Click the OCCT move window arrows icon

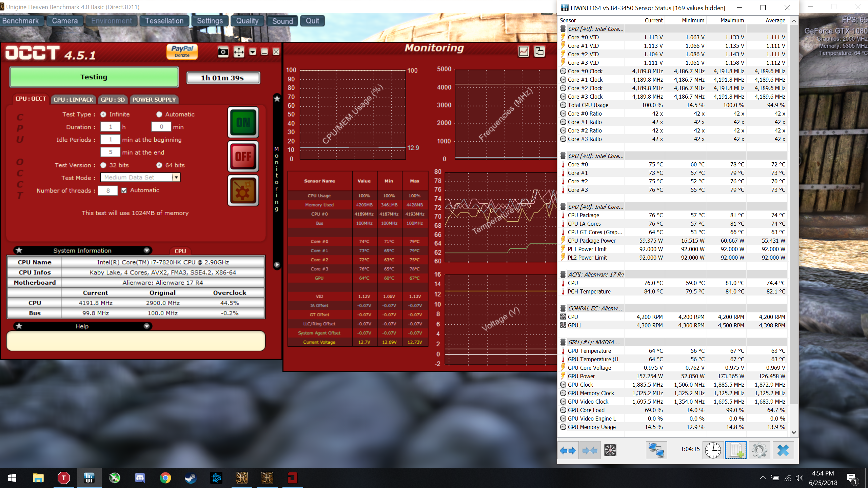239,52
